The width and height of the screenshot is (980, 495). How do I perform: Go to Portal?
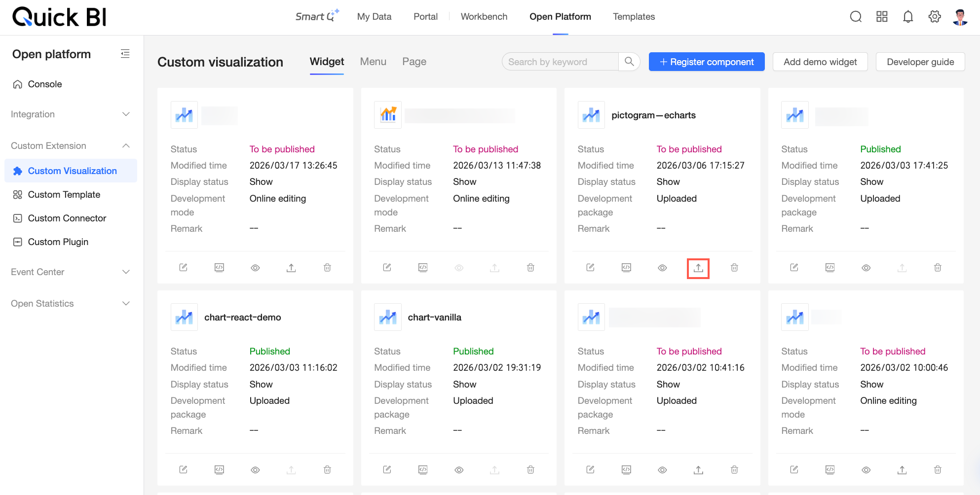pos(425,17)
